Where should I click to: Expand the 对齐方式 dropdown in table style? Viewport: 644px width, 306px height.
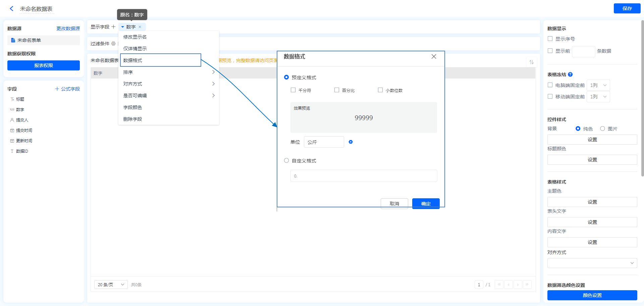point(592,263)
